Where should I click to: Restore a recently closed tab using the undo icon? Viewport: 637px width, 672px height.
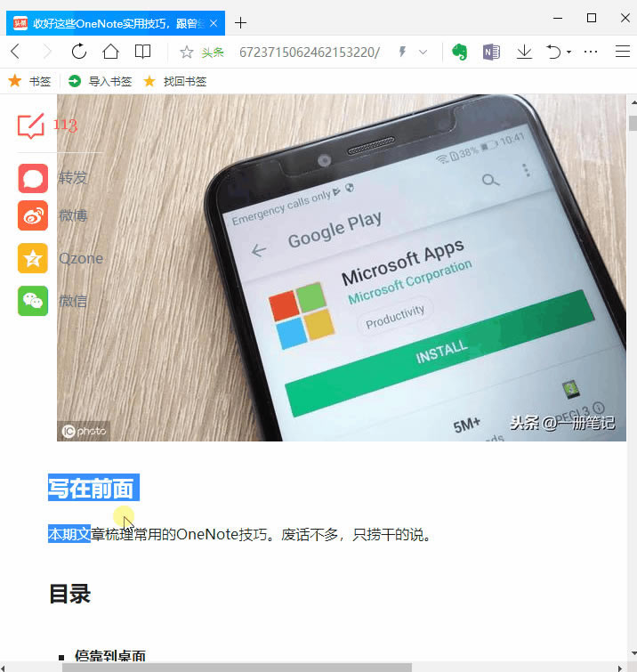pos(553,53)
